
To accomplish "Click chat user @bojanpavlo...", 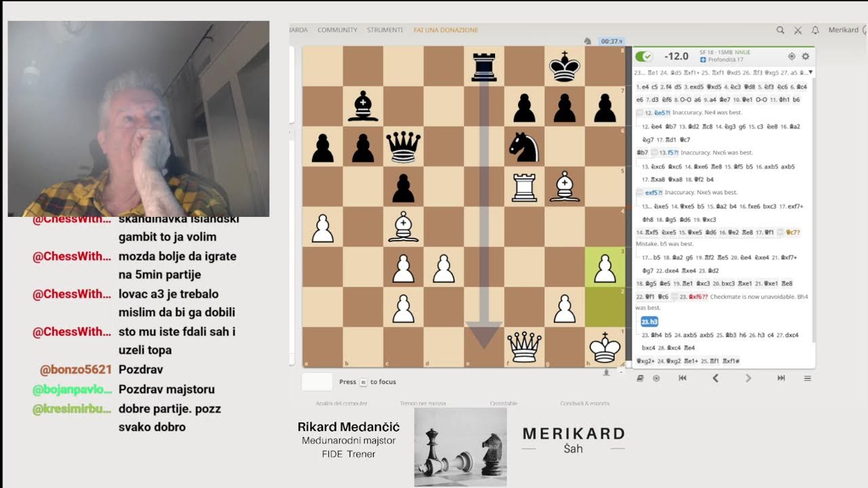I will tap(72, 390).
